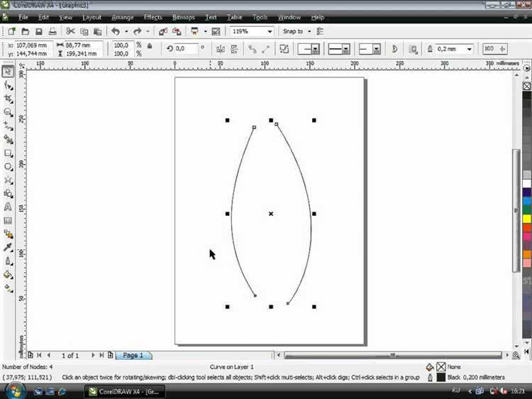Click the Copy icon
The height and width of the screenshot is (399, 532).
pos(84,31)
